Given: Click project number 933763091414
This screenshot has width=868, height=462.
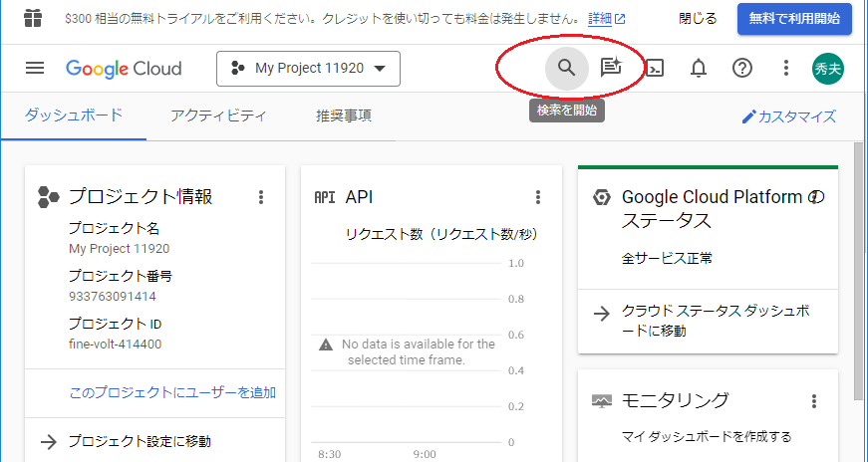Looking at the screenshot, I should coord(113,297).
